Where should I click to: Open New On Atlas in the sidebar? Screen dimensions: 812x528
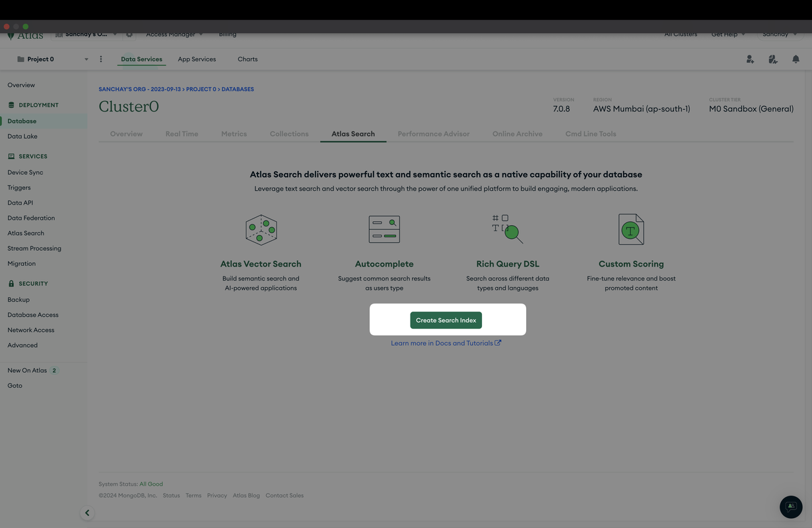[27, 370]
